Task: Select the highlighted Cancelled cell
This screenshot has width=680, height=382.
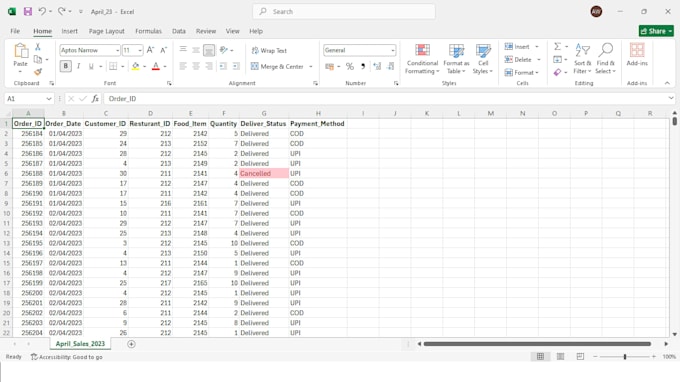Action: coord(264,173)
